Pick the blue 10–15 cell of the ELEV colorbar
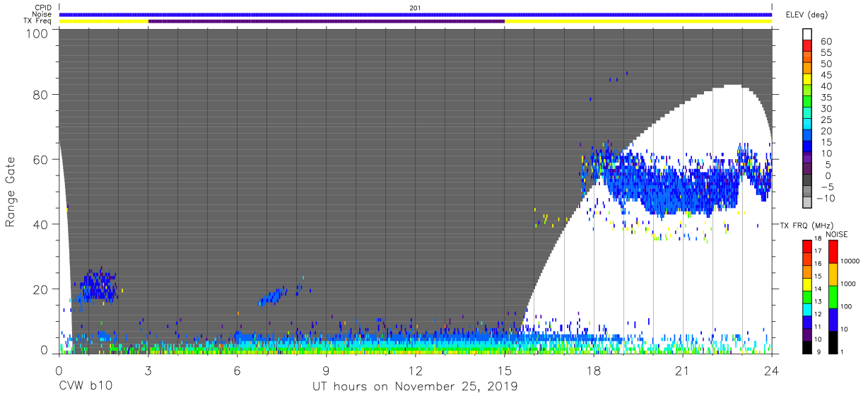This screenshot has height=401, width=868. pos(809,146)
